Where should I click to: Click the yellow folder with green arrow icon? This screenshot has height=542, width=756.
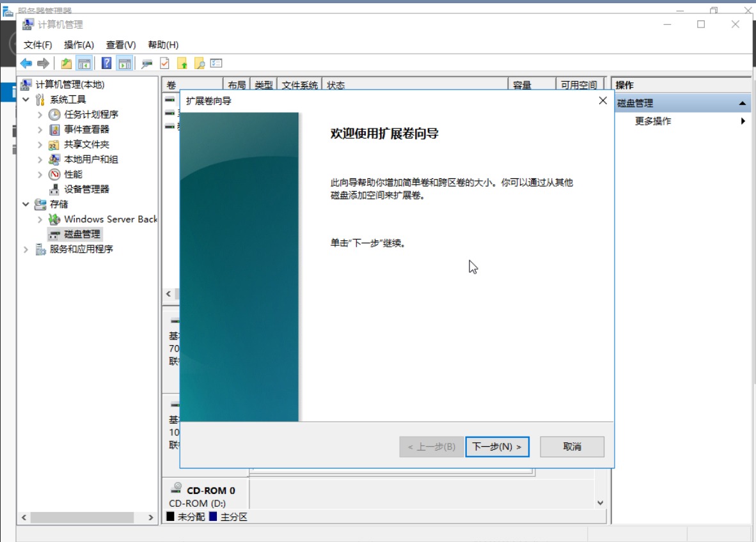tap(182, 63)
